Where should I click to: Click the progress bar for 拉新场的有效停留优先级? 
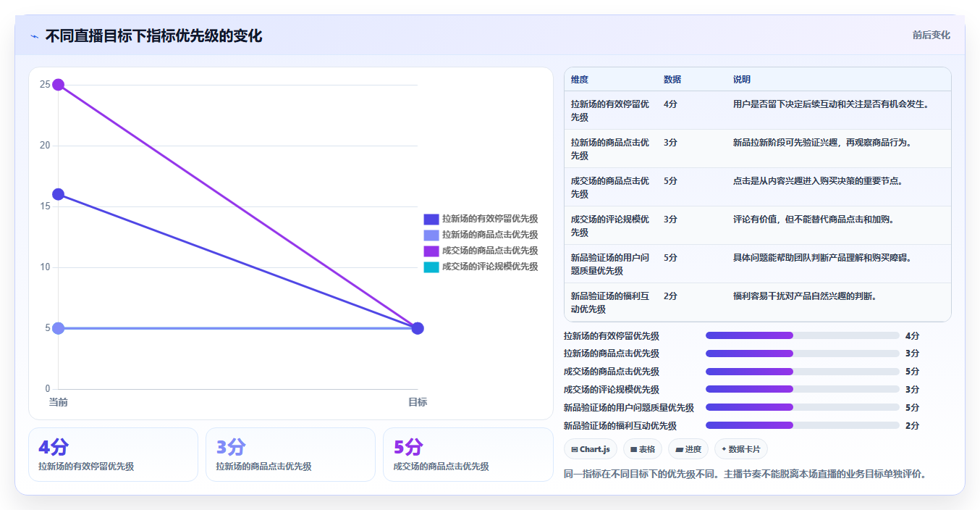[x=802, y=335]
